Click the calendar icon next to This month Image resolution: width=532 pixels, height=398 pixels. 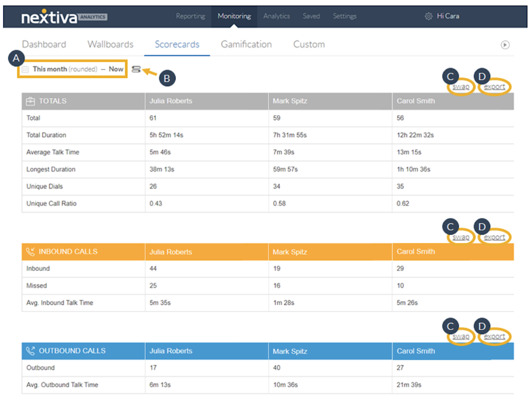click(x=25, y=69)
